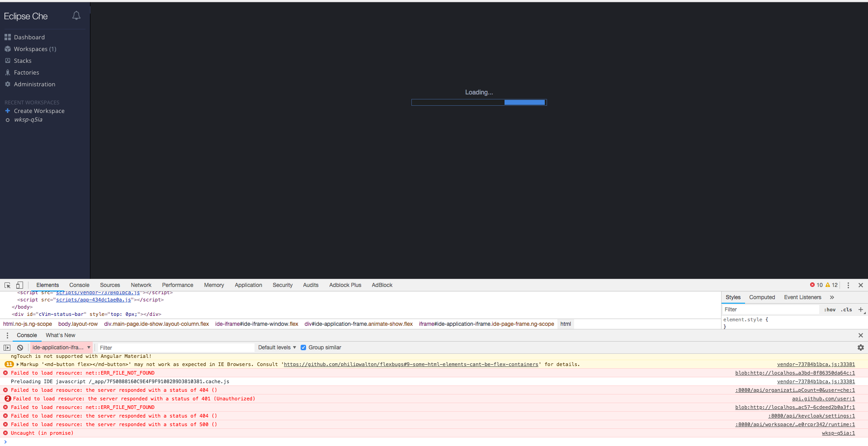The width and height of the screenshot is (868, 446).
Task: Select body.layout-row breadcrumb
Action: click(x=78, y=324)
